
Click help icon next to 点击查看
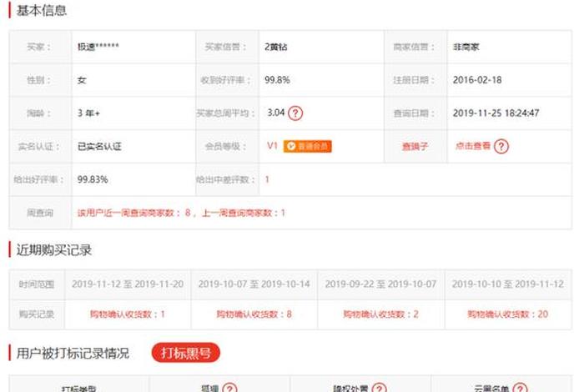[x=501, y=146]
